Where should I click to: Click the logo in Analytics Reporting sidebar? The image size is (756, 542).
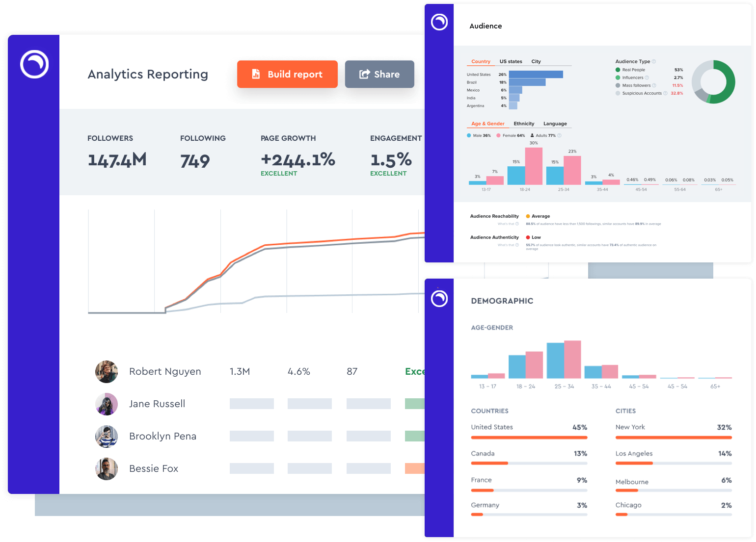coord(34,64)
